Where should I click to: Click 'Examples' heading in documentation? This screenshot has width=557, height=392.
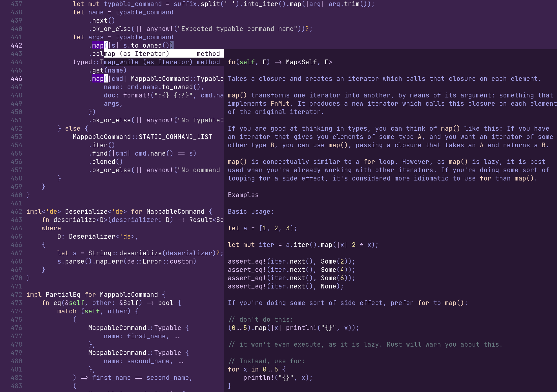(x=243, y=195)
